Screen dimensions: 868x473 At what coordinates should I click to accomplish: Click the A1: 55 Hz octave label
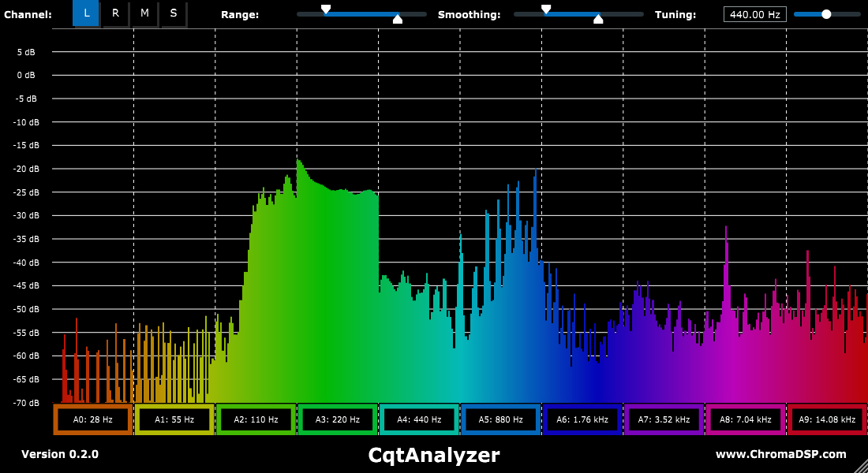click(174, 419)
